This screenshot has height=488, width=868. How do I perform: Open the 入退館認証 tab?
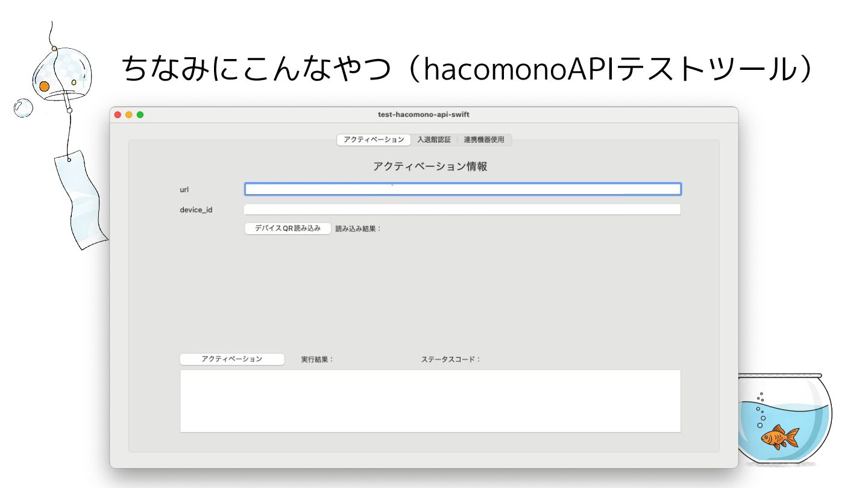coord(434,140)
